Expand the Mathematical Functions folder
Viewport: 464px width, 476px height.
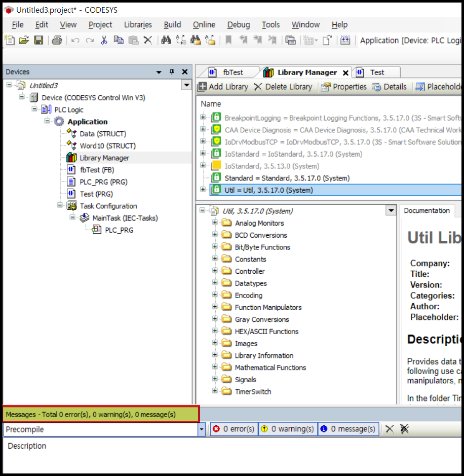(x=215, y=367)
